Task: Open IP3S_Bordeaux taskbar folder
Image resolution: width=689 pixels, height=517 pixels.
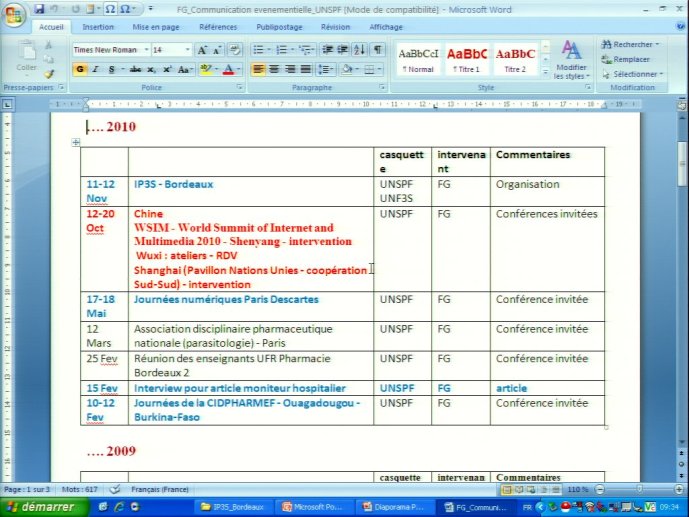Action: (x=232, y=507)
